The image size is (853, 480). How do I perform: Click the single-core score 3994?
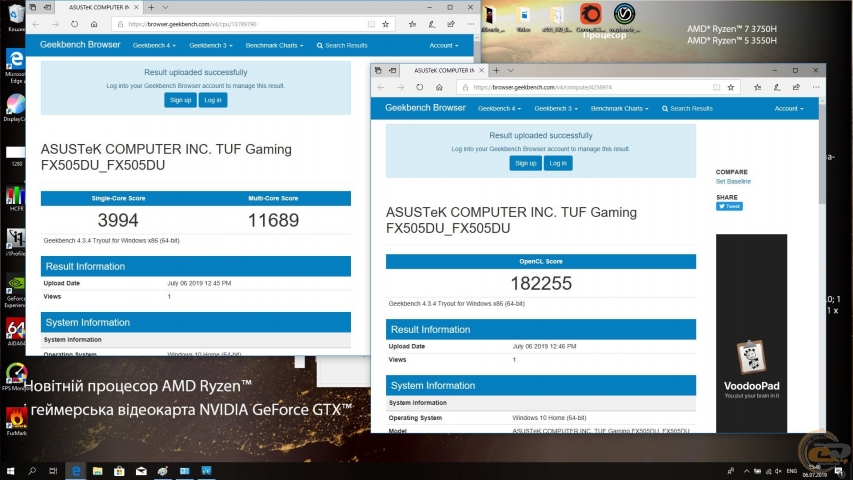(x=118, y=220)
